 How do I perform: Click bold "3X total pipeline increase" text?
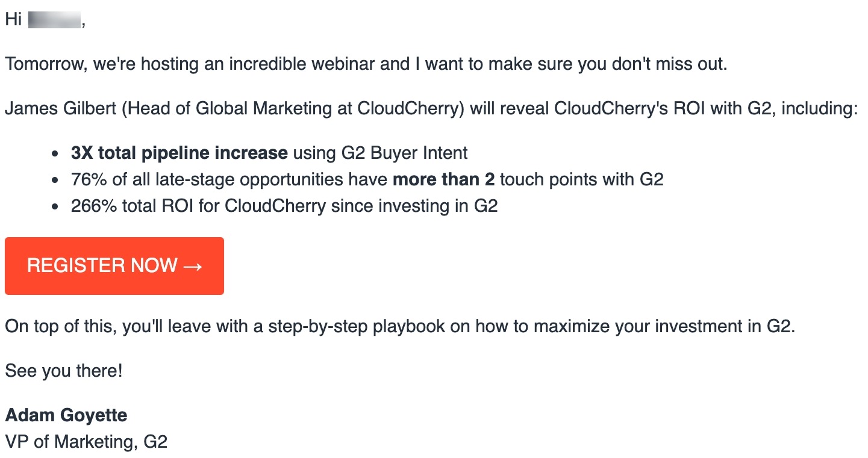click(179, 153)
